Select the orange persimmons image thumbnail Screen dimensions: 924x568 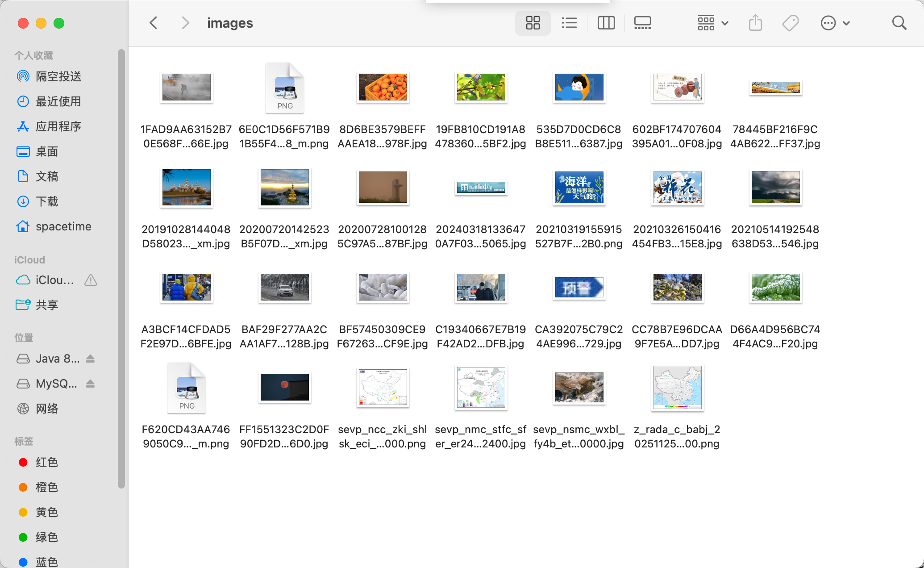point(383,87)
